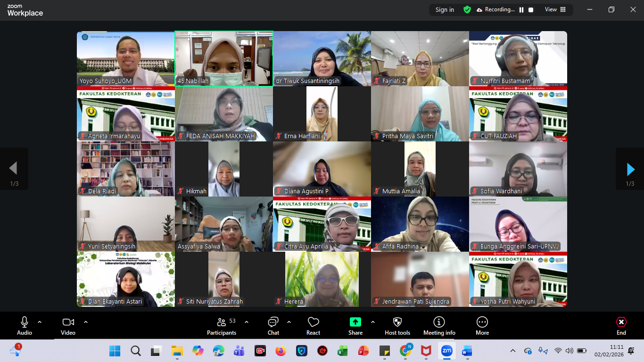Open the Chat panel

[273, 326]
